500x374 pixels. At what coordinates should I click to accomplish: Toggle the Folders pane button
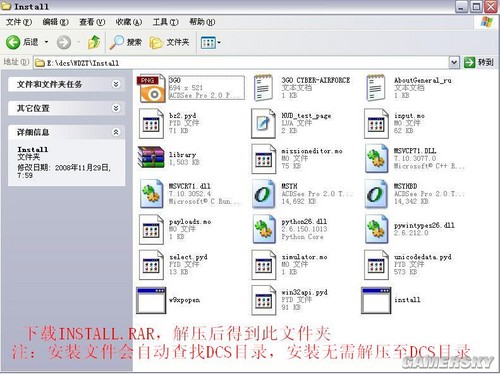pyautogui.click(x=169, y=42)
